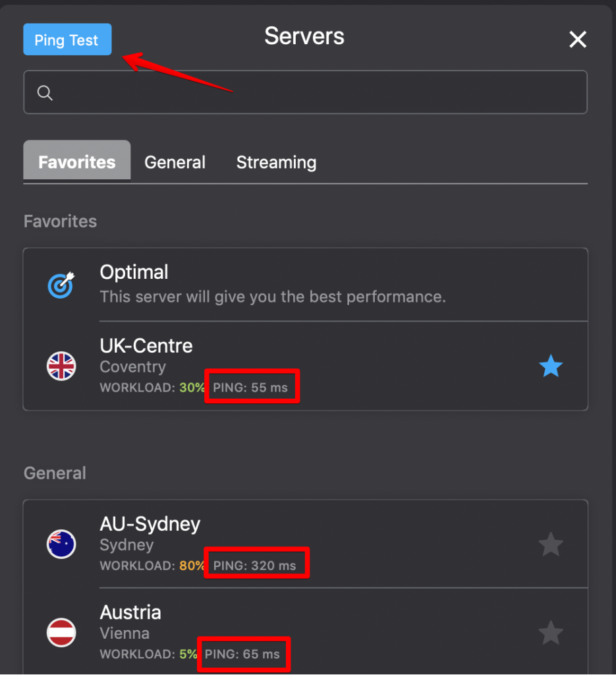Click the Austrian flag icon for Vienna server
This screenshot has width=616, height=675.
click(x=61, y=632)
